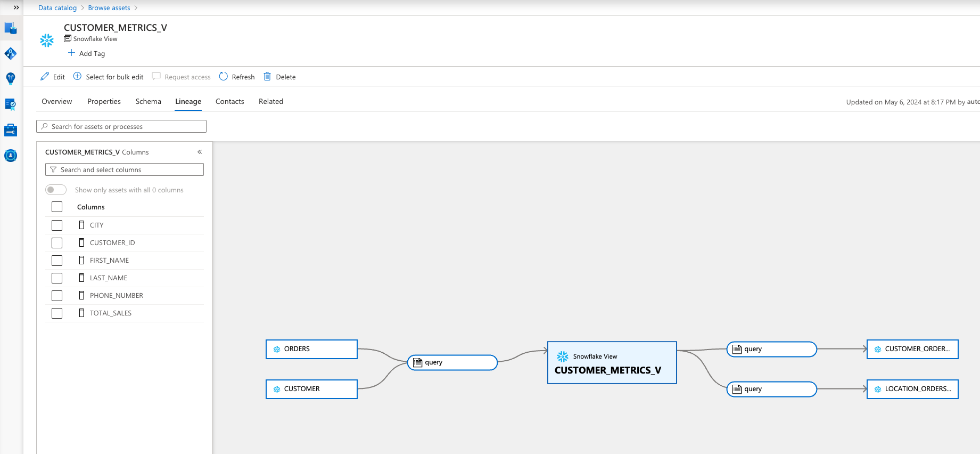Switch to the Schema tab
The width and height of the screenshot is (980, 454).
(148, 101)
